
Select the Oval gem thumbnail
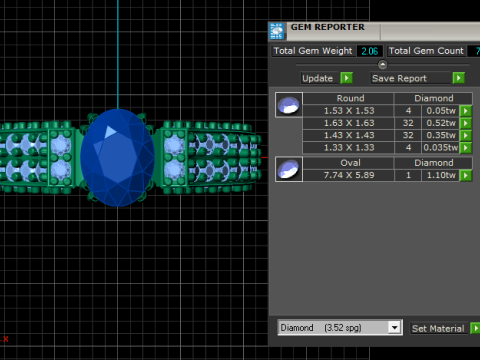[289, 169]
